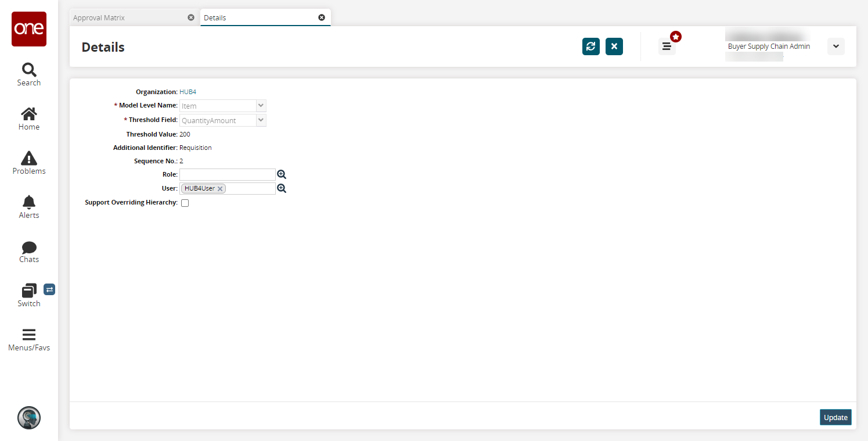Screen dimensions: 868x441
Task: Click the Switch windows icon
Action: point(29,291)
